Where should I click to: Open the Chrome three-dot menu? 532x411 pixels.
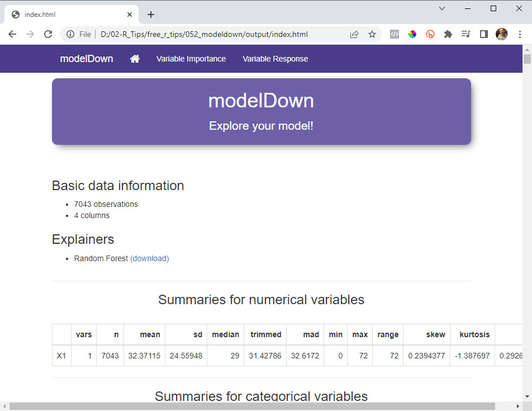520,34
